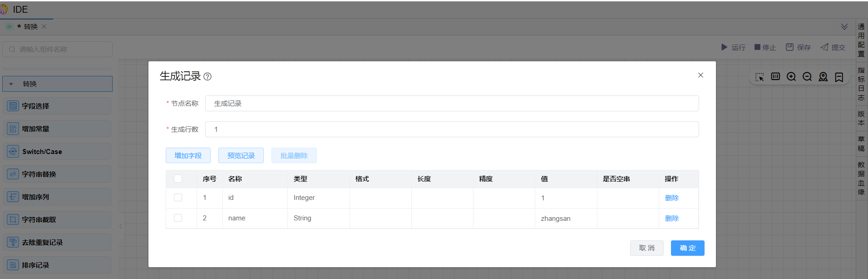Click the Switch/Case component icon
868x279 pixels.
click(13, 151)
